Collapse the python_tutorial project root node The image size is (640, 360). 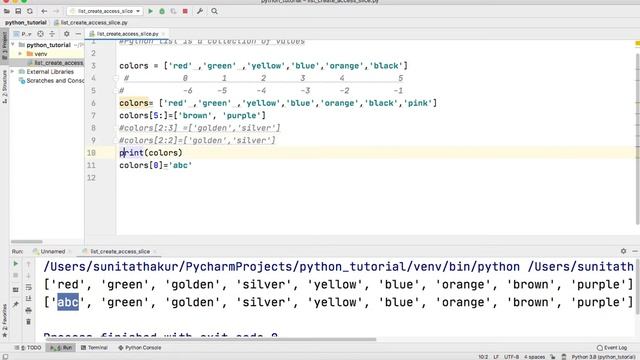(x=13, y=45)
